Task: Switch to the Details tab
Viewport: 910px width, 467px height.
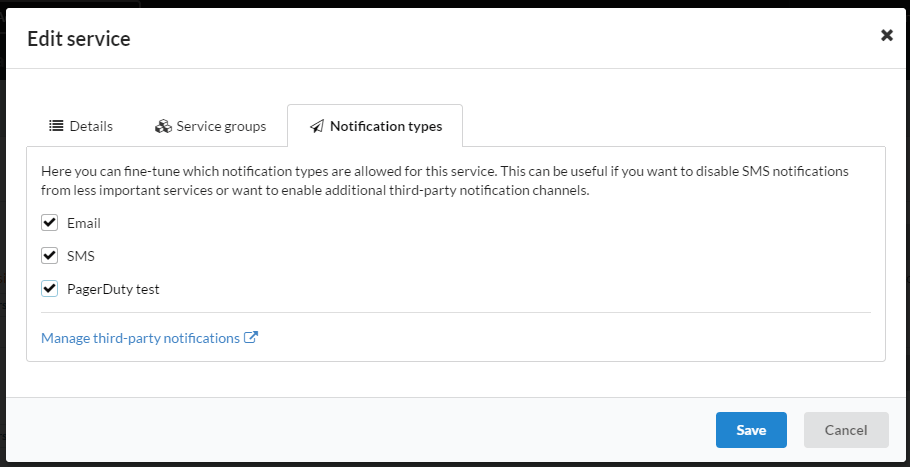Action: (81, 126)
